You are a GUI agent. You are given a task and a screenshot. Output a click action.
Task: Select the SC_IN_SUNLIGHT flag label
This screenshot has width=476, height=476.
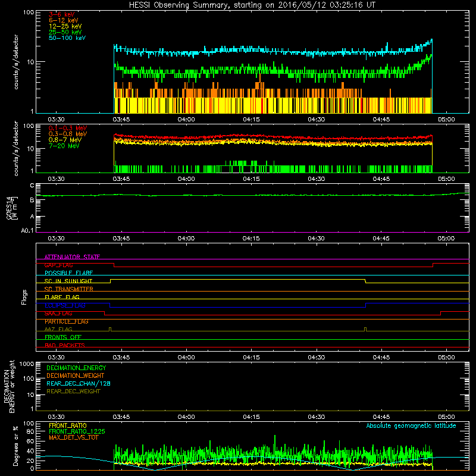point(68,281)
